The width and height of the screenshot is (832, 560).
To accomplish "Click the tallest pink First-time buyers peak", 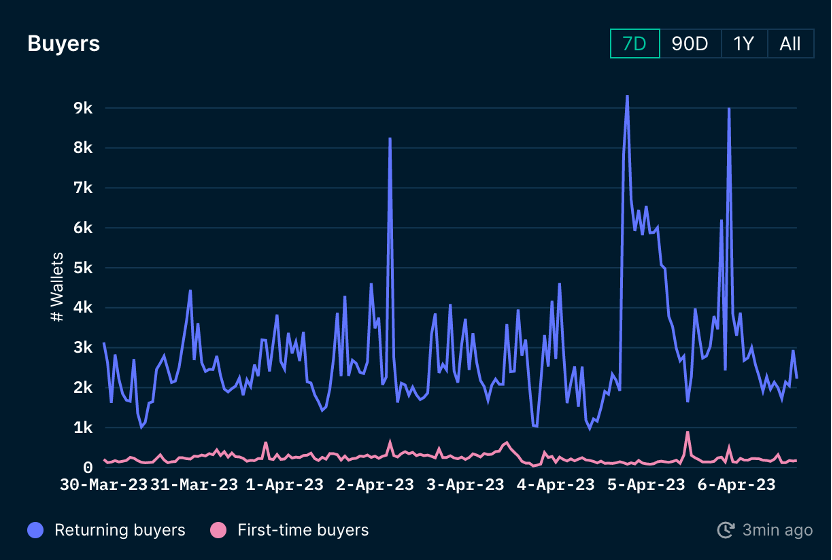I will pyautogui.click(x=688, y=433).
